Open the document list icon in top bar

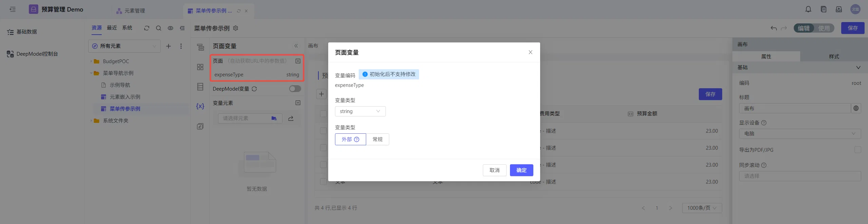pos(824,9)
